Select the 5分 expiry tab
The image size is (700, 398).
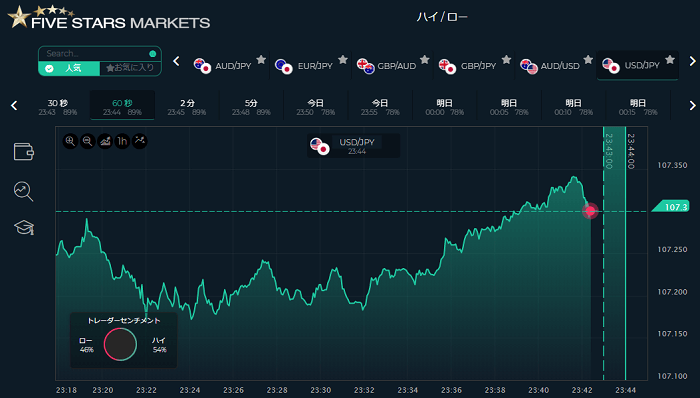251,106
